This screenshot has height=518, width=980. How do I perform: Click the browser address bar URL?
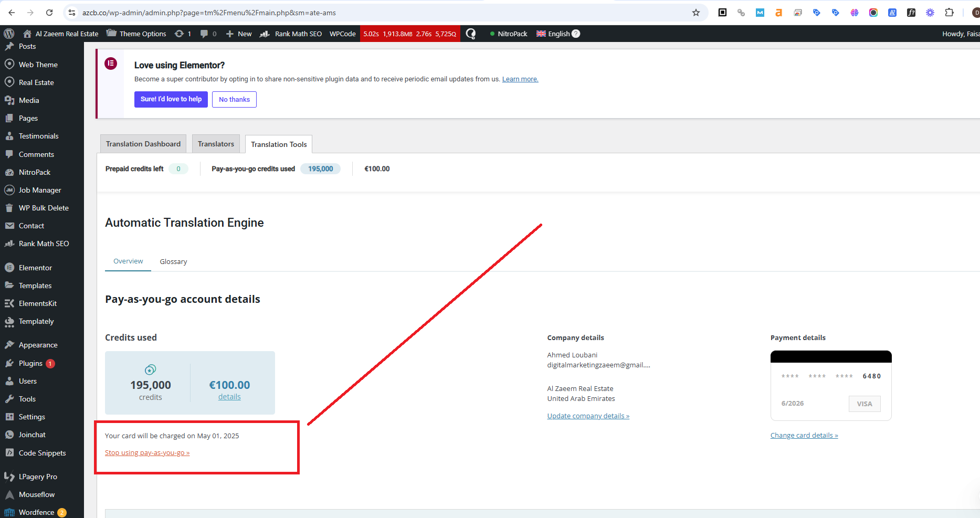click(x=209, y=13)
